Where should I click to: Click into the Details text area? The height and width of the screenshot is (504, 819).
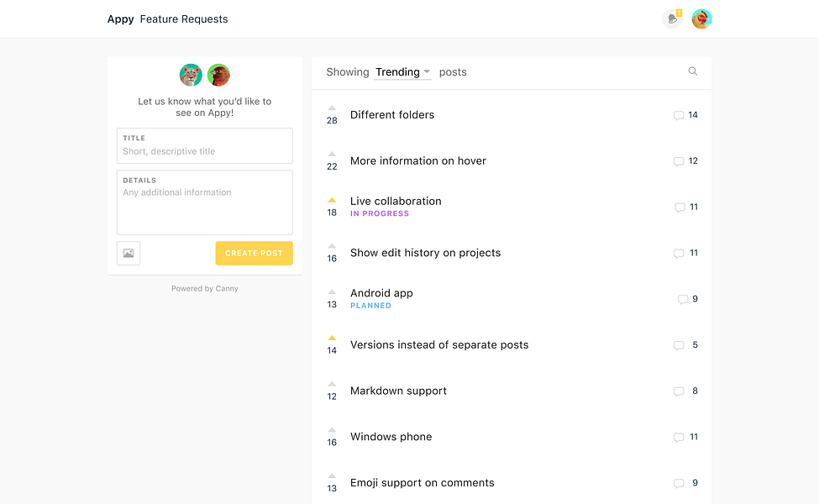205,208
